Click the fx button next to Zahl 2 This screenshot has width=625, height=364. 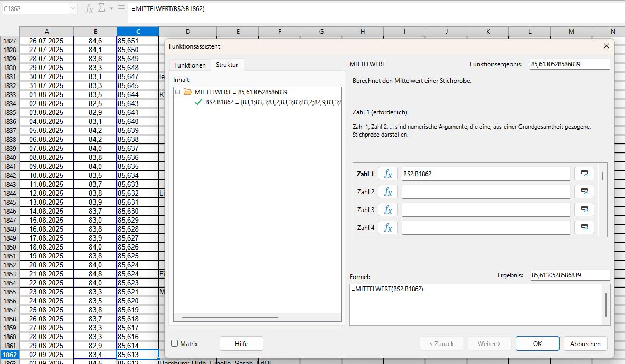coord(388,191)
